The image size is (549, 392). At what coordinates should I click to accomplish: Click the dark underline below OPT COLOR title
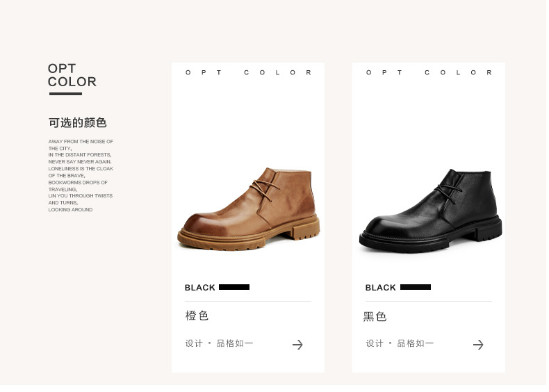(66, 95)
